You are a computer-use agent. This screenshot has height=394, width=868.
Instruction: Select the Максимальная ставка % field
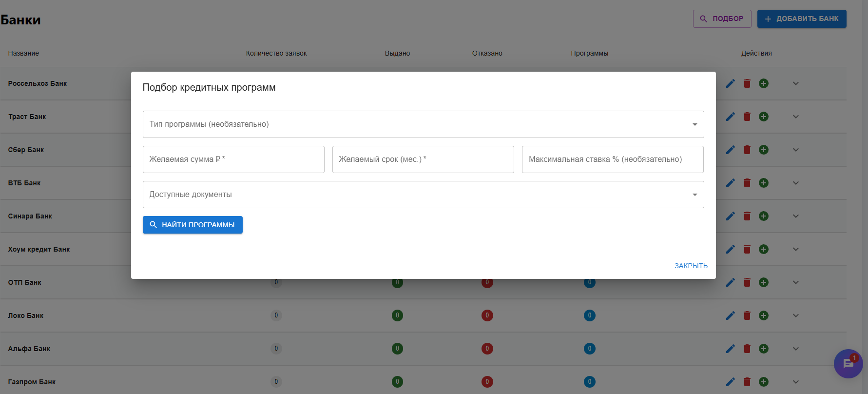612,159
